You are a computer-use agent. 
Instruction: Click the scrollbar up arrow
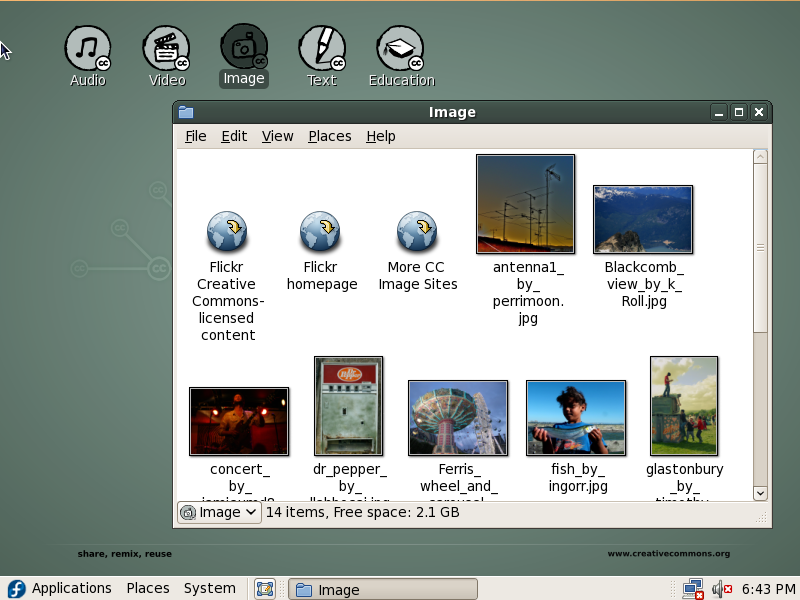point(760,157)
